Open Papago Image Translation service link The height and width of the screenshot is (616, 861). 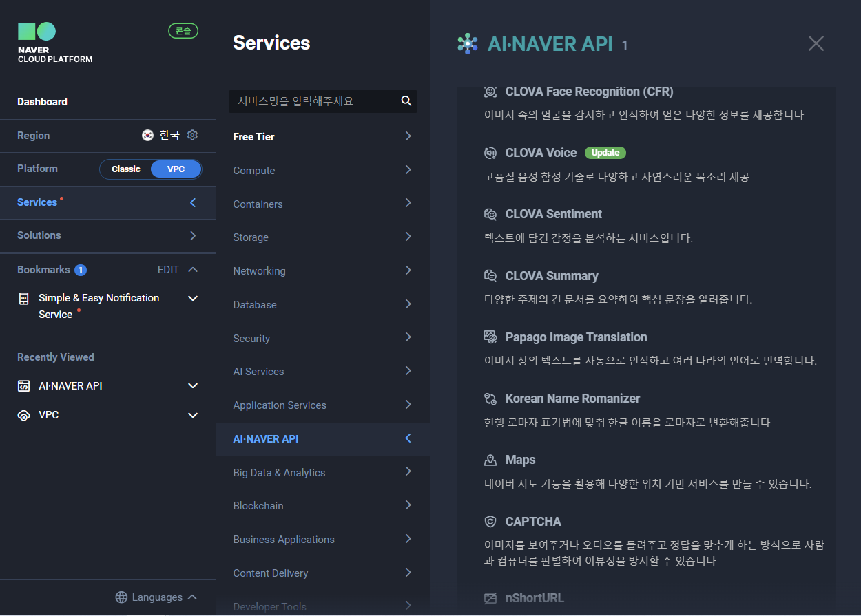[x=577, y=337]
